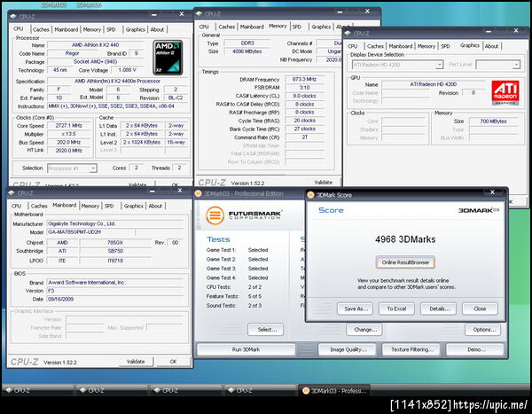Click the 4096 MBytes memory size value

coord(247,51)
